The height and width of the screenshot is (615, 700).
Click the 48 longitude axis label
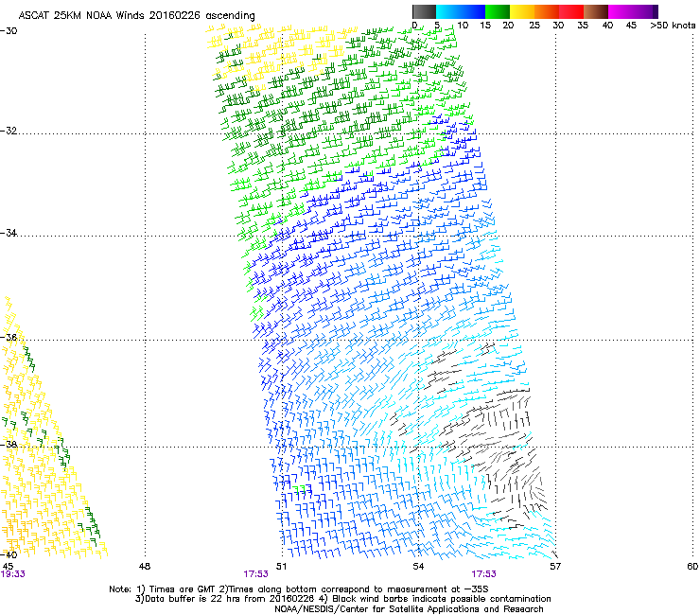[x=145, y=567]
